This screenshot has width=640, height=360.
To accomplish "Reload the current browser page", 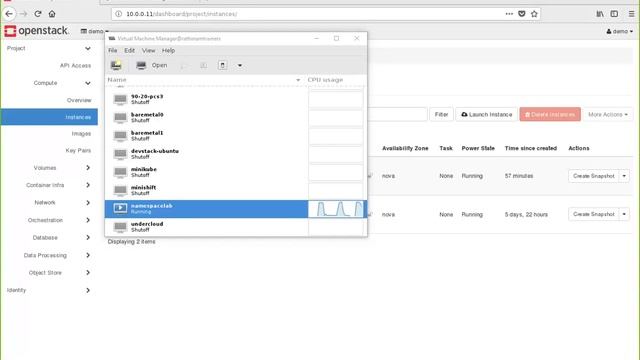I will (x=38, y=14).
